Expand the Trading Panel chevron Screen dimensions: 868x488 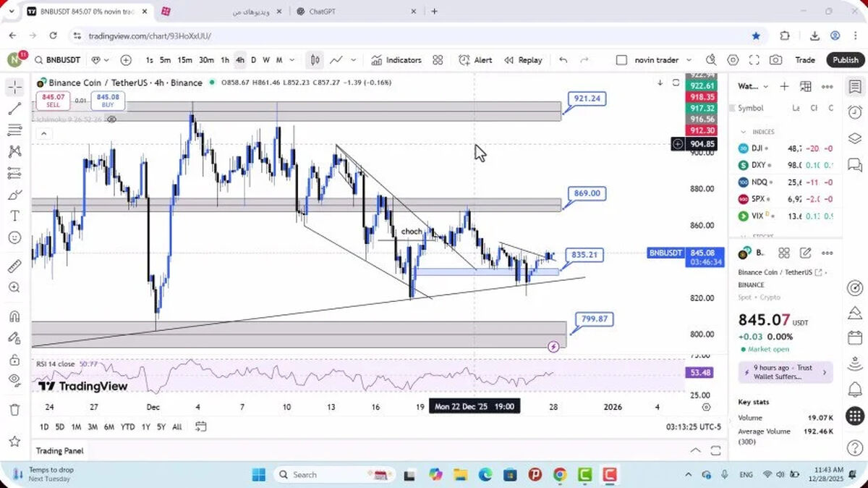(695, 450)
